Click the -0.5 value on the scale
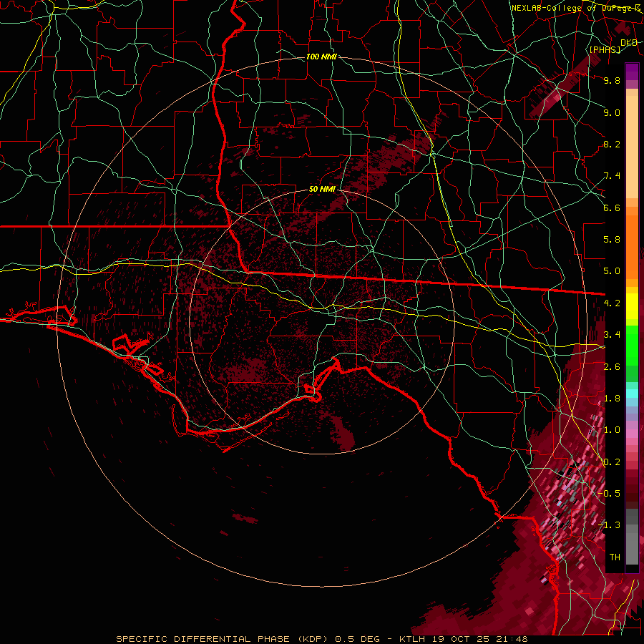The height and width of the screenshot is (644, 644). [610, 494]
